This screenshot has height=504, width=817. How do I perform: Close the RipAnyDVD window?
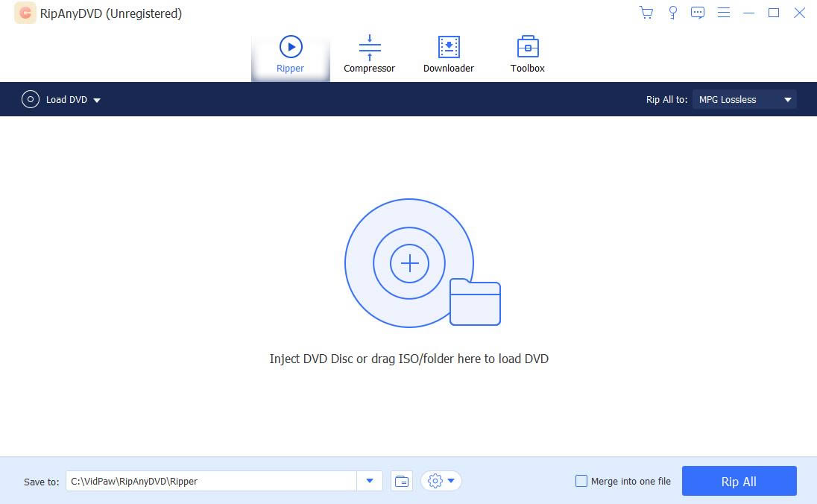[x=799, y=13]
